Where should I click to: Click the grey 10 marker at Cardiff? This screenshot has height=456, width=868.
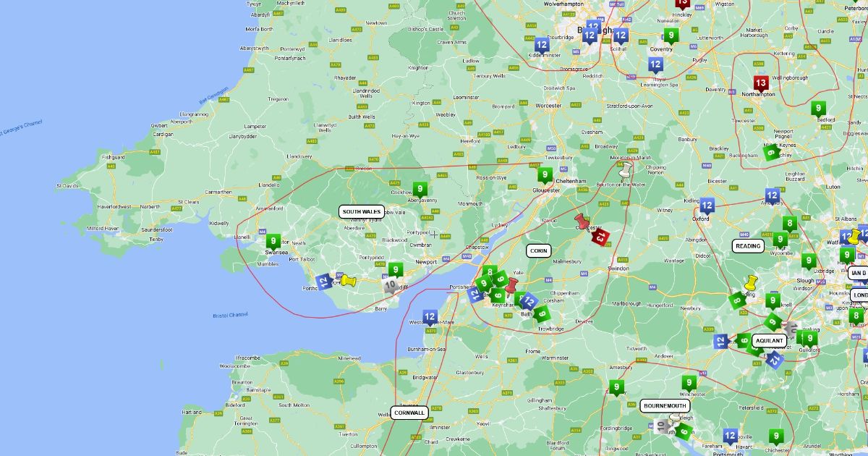(390, 286)
